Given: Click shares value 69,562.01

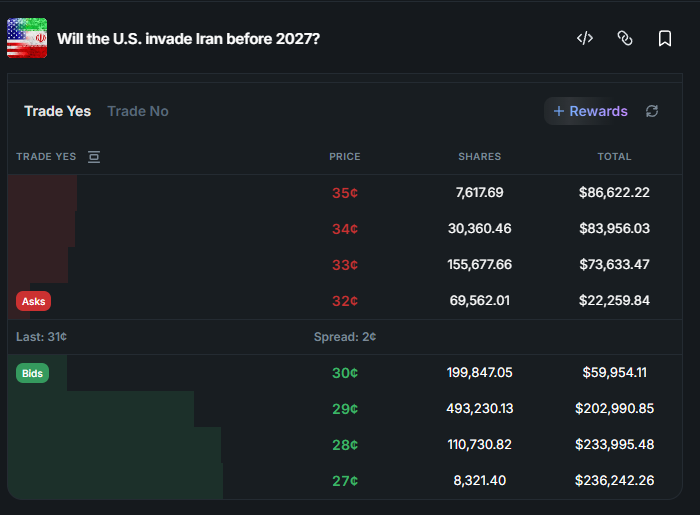Looking at the screenshot, I should pos(479,300).
